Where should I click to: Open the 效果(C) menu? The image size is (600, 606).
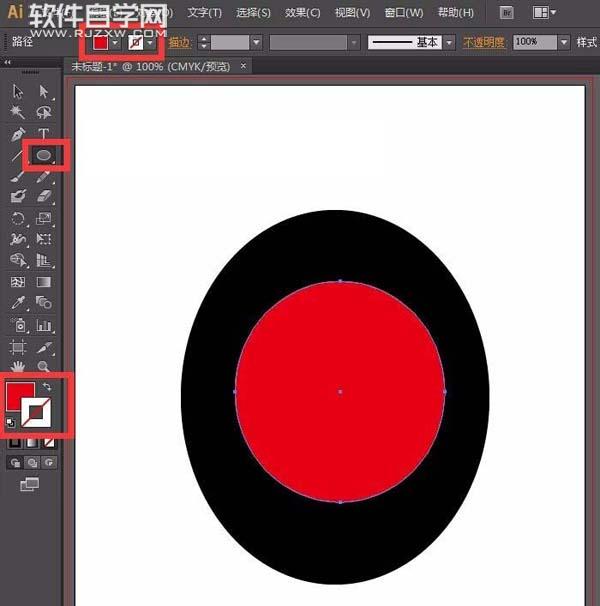(302, 13)
